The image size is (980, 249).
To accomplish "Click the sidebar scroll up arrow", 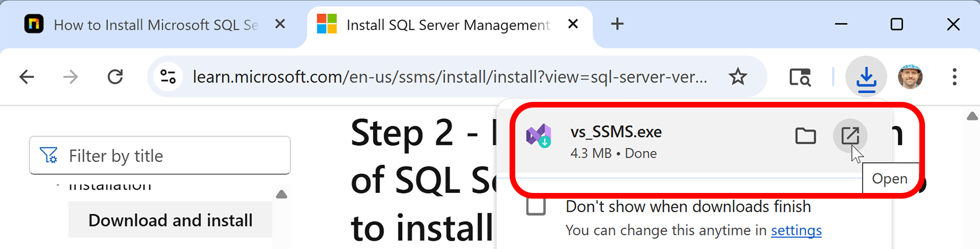I will (281, 194).
